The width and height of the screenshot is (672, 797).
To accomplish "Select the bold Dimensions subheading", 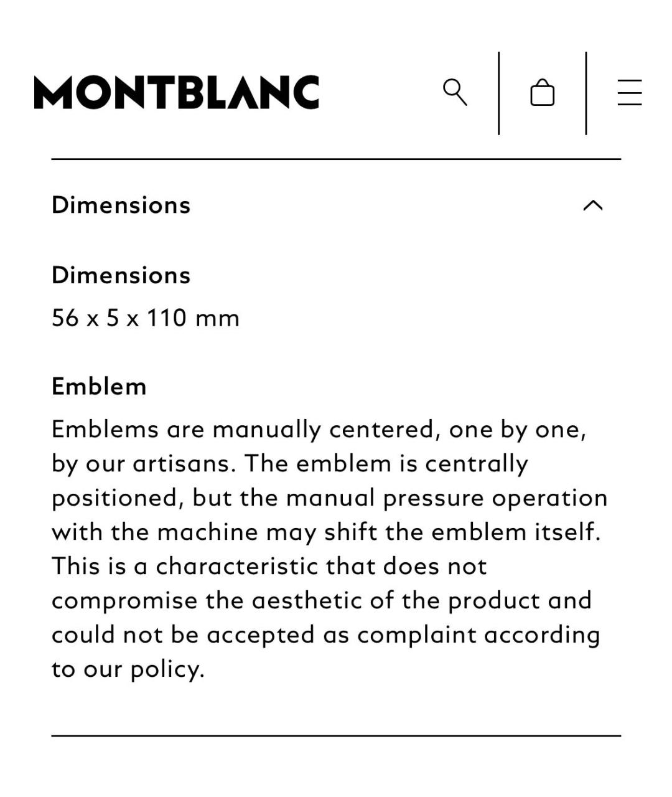I will pos(121,275).
